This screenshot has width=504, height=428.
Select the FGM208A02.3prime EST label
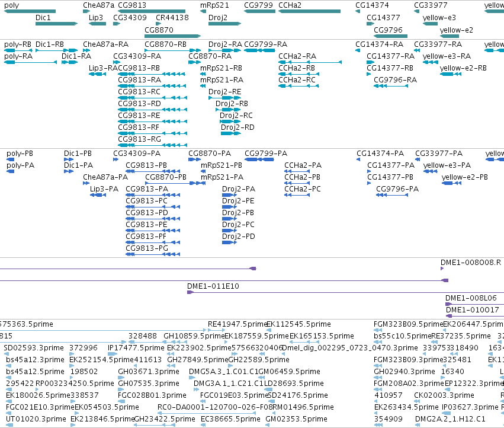[x=409, y=384]
